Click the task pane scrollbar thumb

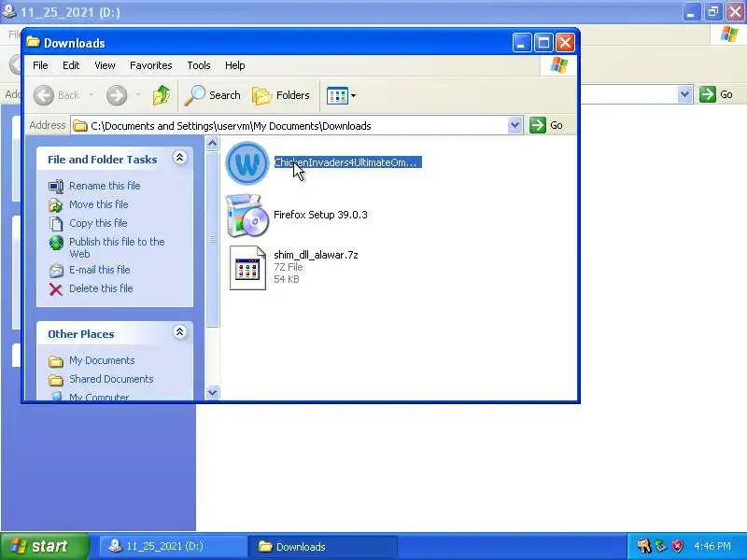coord(213,239)
